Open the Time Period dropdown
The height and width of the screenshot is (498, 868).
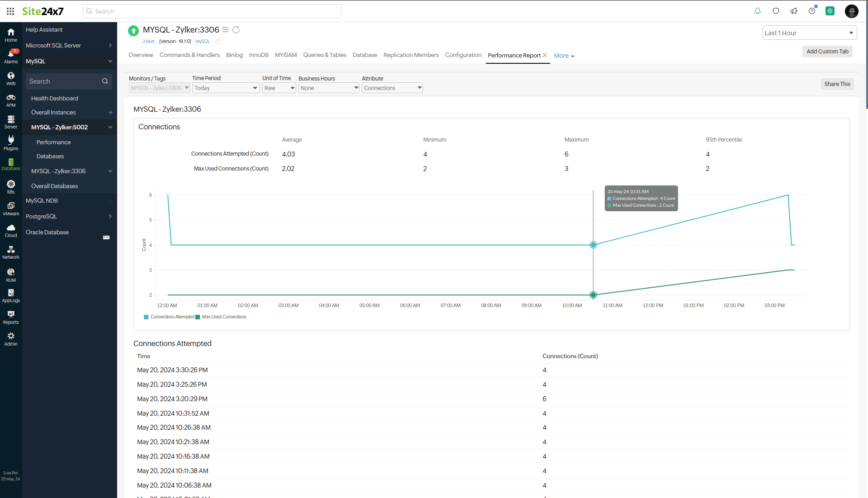coord(226,88)
